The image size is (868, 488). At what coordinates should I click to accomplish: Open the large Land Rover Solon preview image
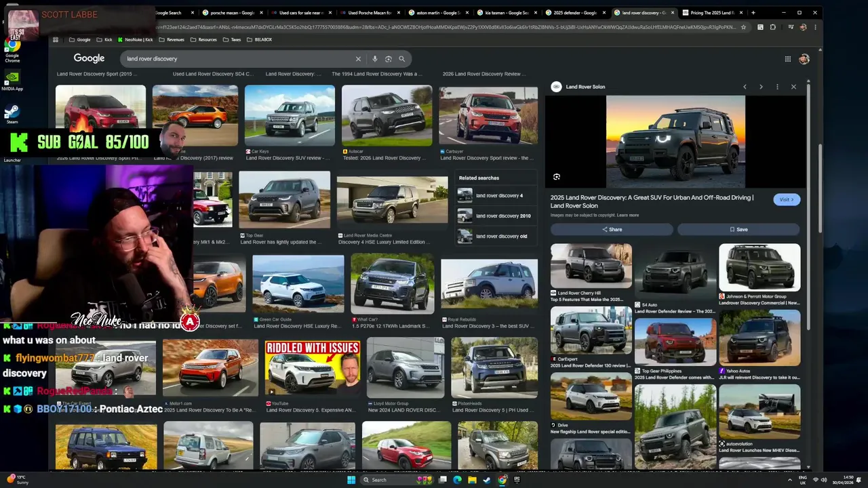click(675, 141)
